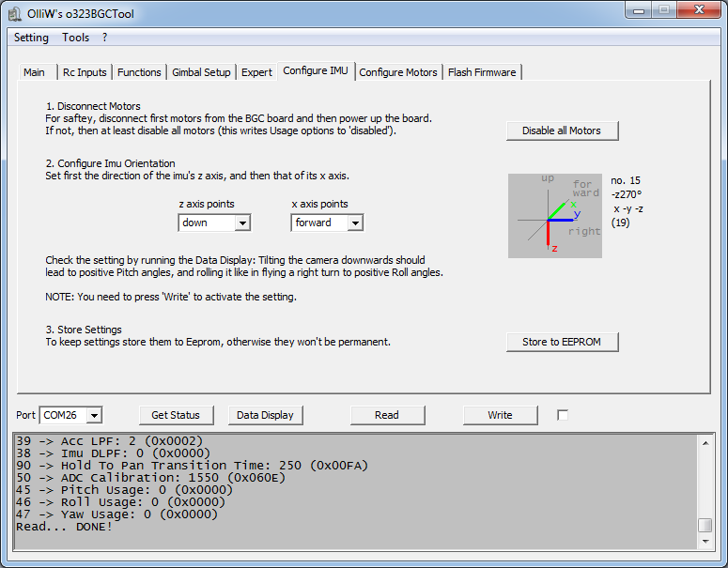728x568 pixels.
Task: Open the COM26 port dropdown
Action: tap(94, 415)
